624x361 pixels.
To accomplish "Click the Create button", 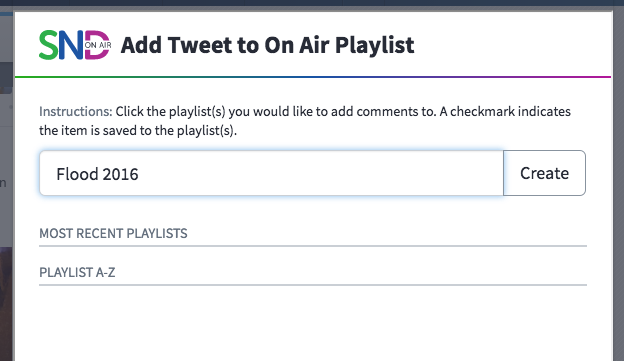I will (x=544, y=173).
